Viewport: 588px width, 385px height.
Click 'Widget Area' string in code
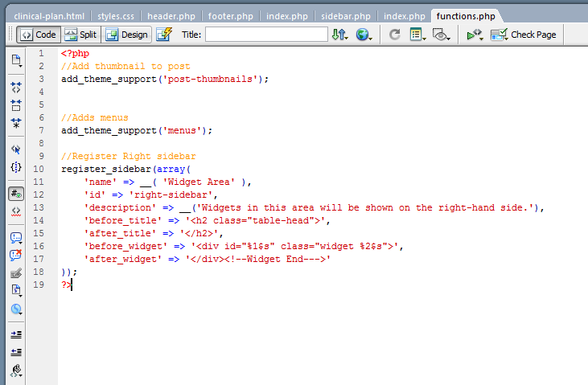coord(199,182)
